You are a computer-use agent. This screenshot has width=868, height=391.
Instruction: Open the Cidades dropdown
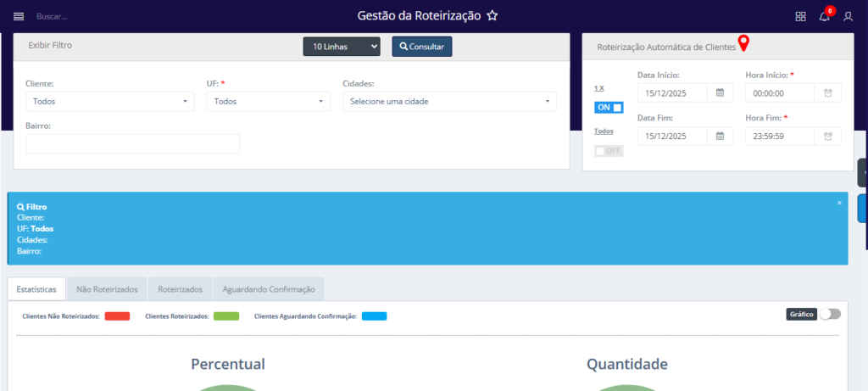(449, 102)
